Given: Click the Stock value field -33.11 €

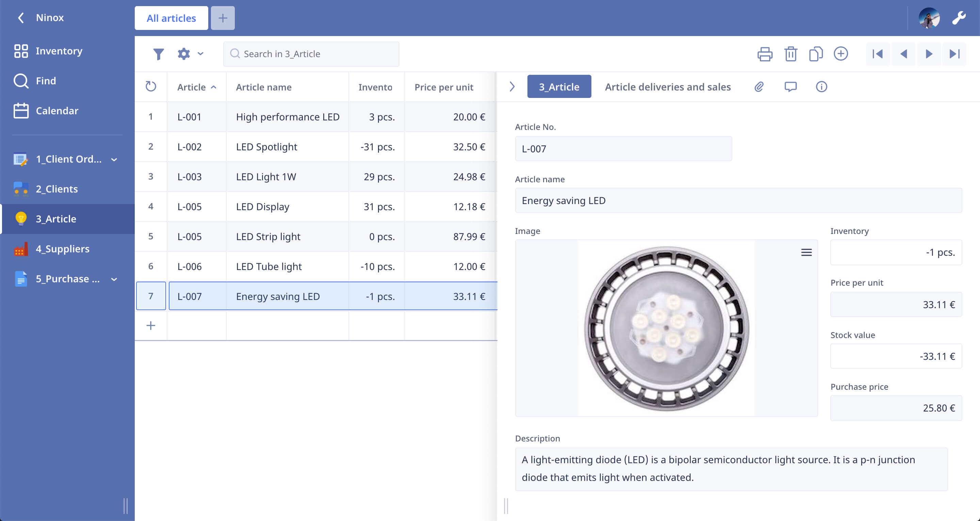Looking at the screenshot, I should coord(896,356).
